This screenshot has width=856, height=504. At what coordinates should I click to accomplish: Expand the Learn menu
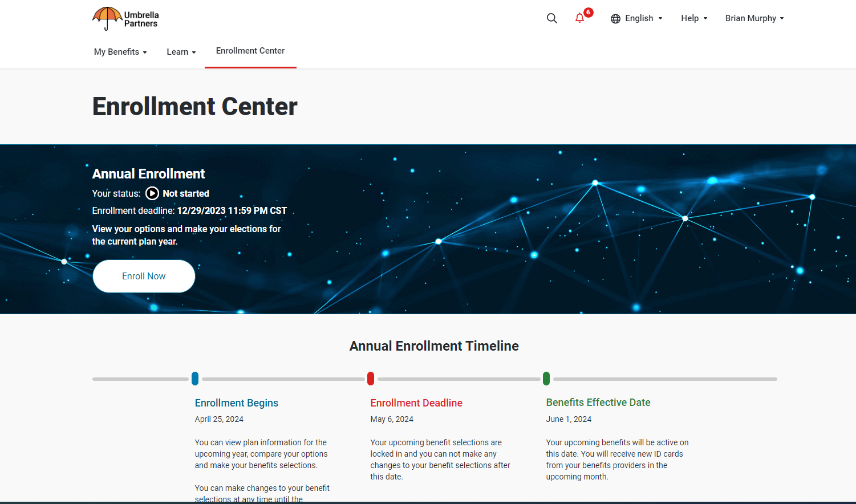coord(181,51)
